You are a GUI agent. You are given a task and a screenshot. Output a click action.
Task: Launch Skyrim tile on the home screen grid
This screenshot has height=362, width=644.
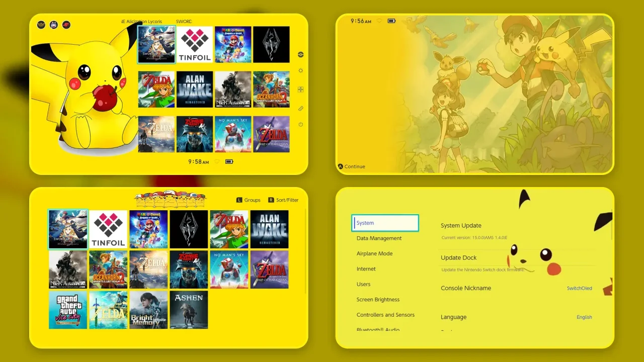pos(271,44)
